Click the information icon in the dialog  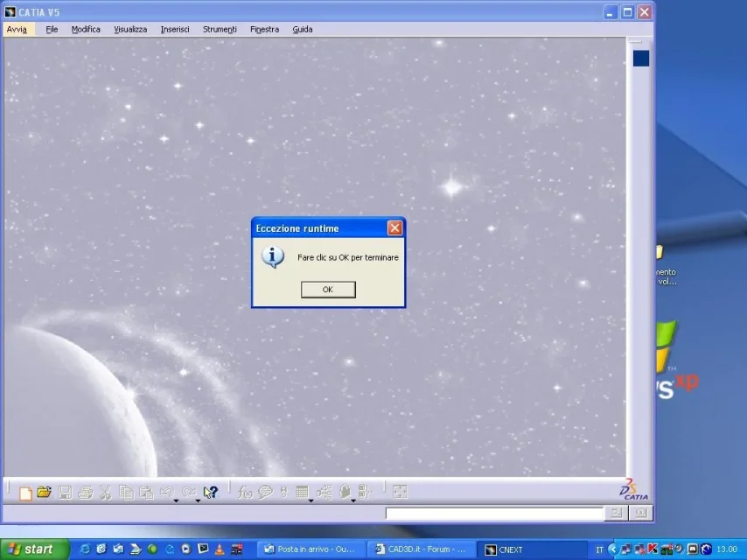pyautogui.click(x=273, y=257)
